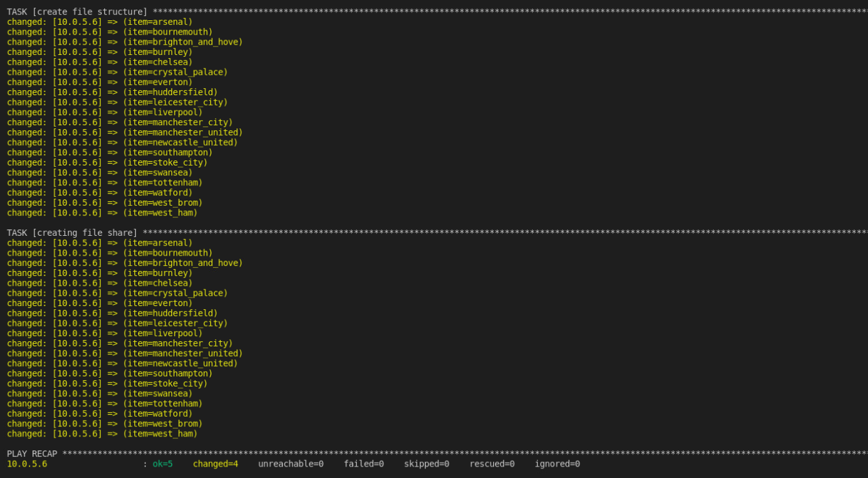Image resolution: width=868 pixels, height=478 pixels.
Task: Click item=manchester_united under create file structure task
Action: 183,132
